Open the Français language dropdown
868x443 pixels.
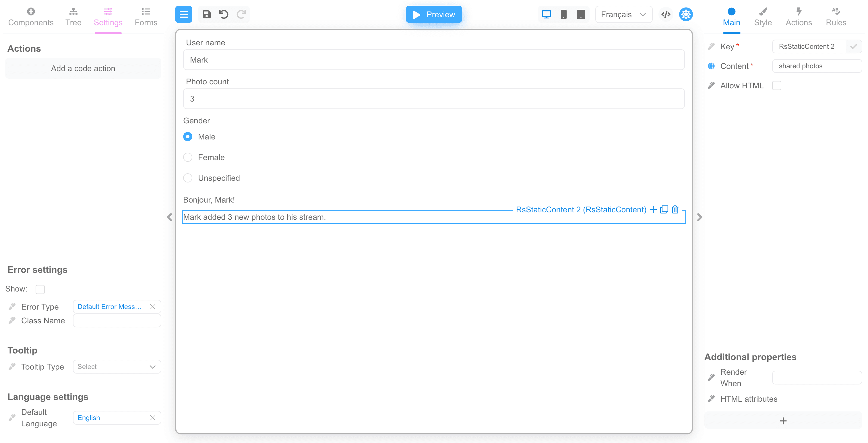click(623, 14)
